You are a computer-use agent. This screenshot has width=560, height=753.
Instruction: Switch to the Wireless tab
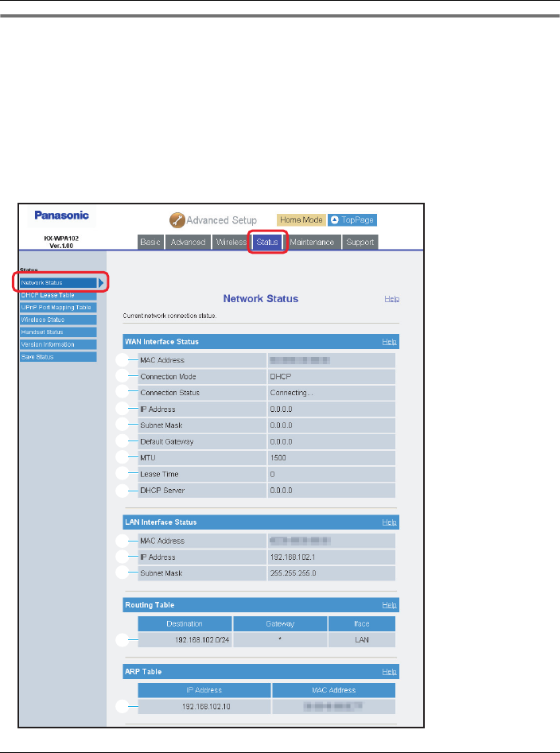(x=231, y=242)
